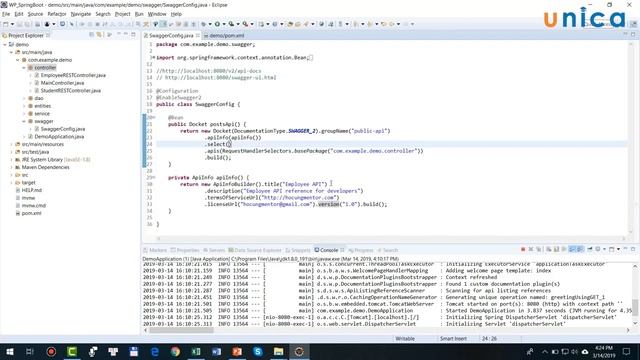Open the Window menu
This screenshot has width=640, height=360.
(157, 14)
